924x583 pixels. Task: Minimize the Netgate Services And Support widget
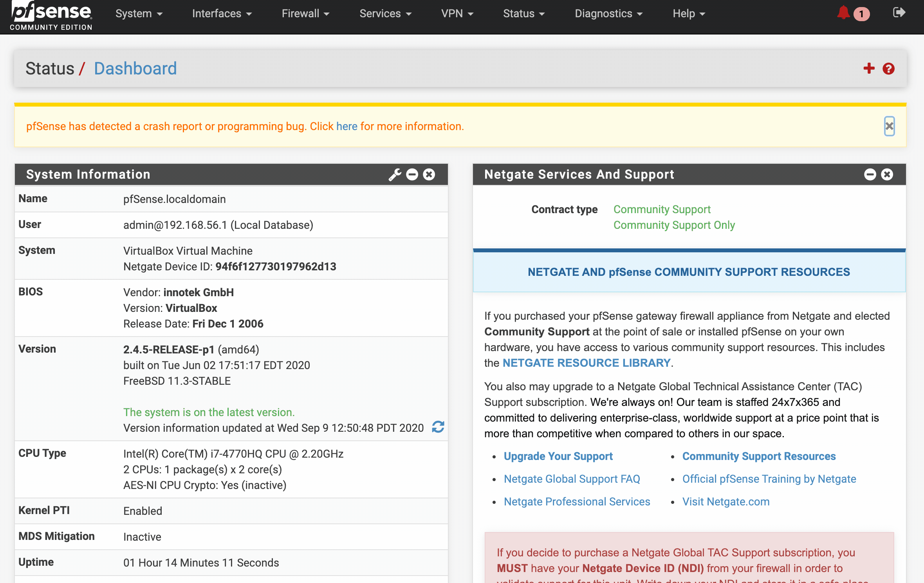pyautogui.click(x=870, y=174)
